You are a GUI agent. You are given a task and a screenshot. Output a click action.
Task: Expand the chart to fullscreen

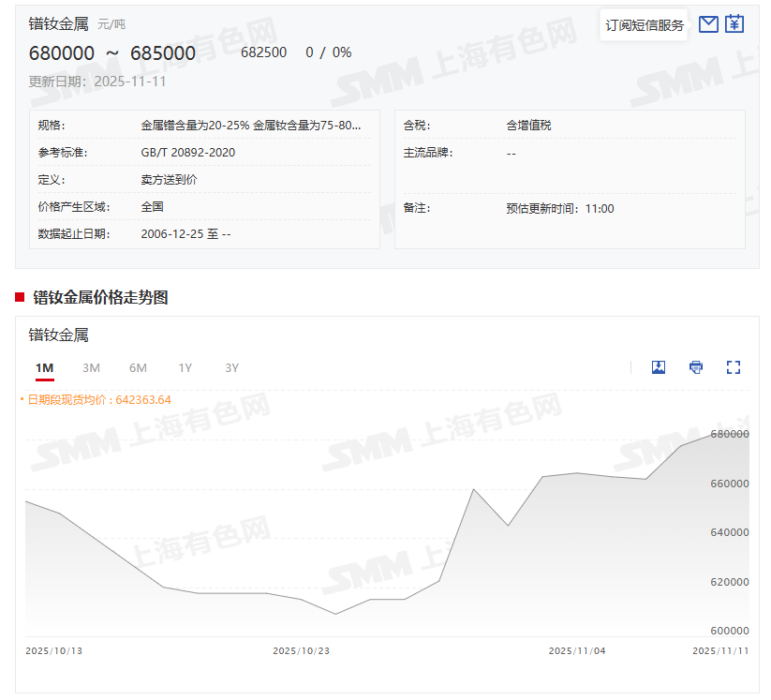pos(734,367)
